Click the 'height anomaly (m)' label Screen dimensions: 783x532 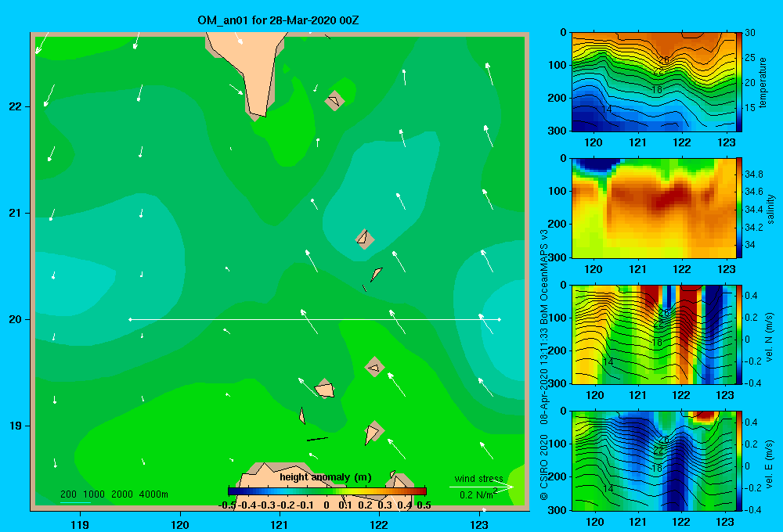coord(326,477)
